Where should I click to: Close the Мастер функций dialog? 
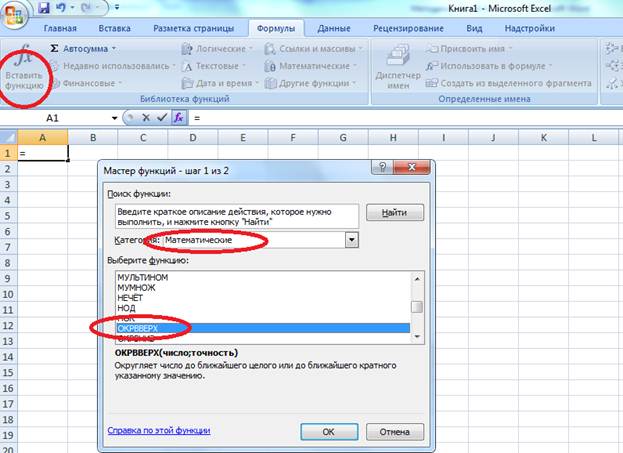coord(412,167)
